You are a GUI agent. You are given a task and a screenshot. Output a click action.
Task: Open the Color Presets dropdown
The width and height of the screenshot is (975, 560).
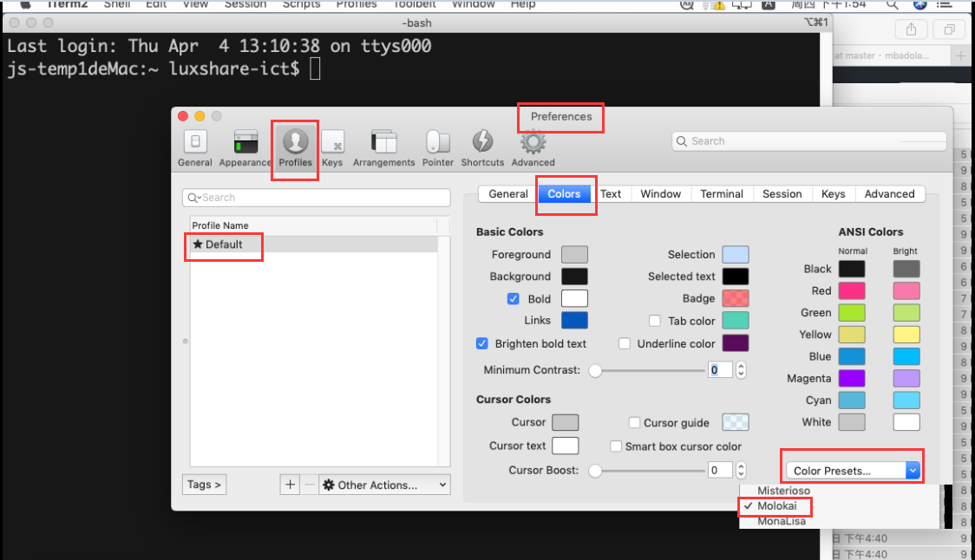[853, 471]
